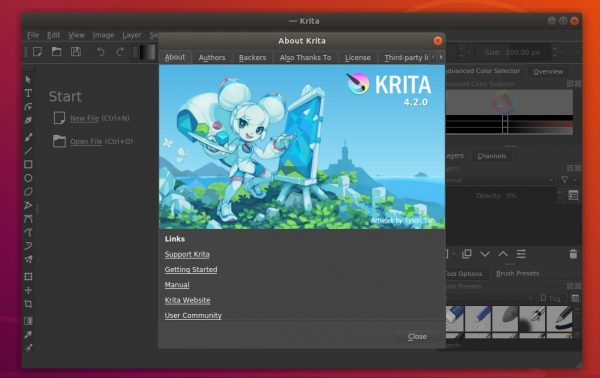Open the Krita Website link

[188, 300]
